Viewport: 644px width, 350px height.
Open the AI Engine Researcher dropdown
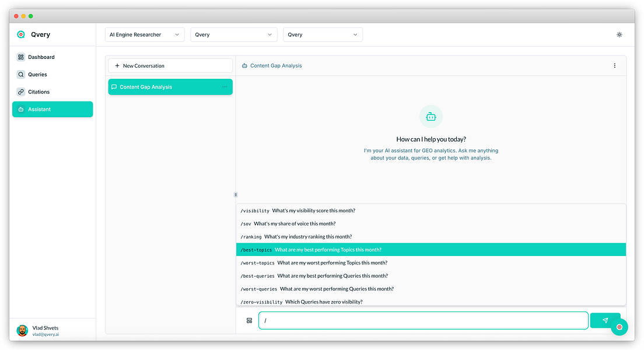click(145, 34)
